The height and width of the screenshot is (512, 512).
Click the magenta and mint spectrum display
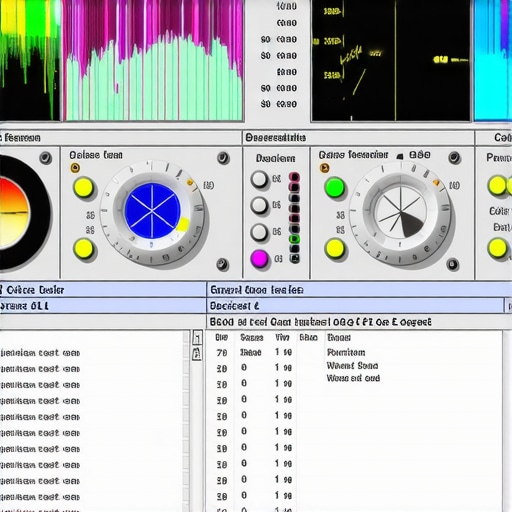click(153, 60)
